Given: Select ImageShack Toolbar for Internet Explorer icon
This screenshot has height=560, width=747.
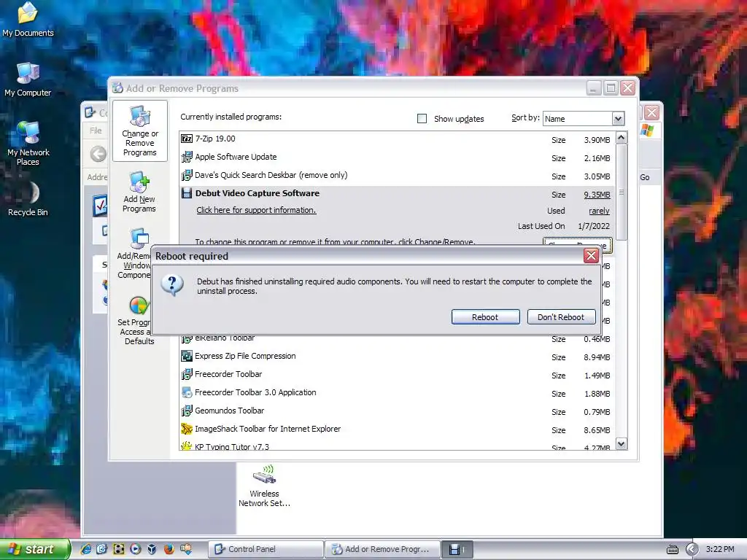Looking at the screenshot, I should (187, 429).
